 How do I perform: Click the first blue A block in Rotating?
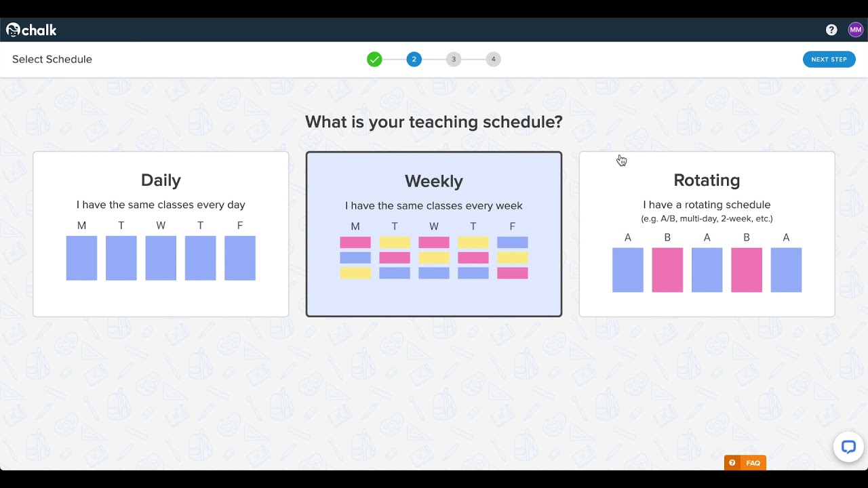click(628, 270)
